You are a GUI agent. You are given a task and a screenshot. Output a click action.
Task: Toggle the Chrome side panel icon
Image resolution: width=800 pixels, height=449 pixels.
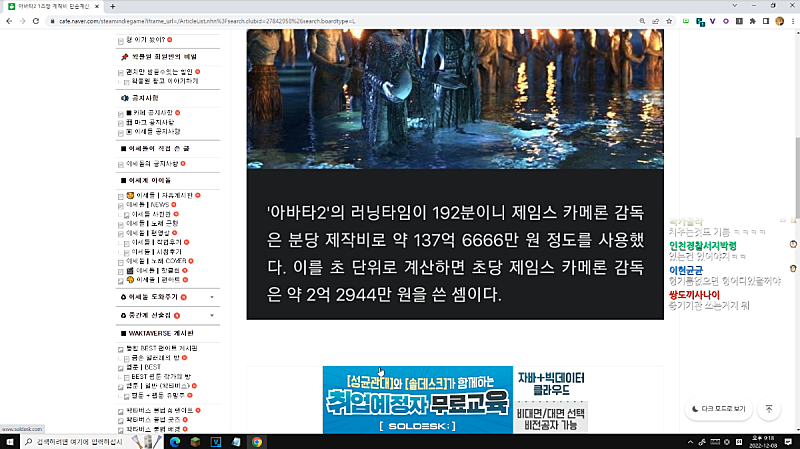click(766, 21)
